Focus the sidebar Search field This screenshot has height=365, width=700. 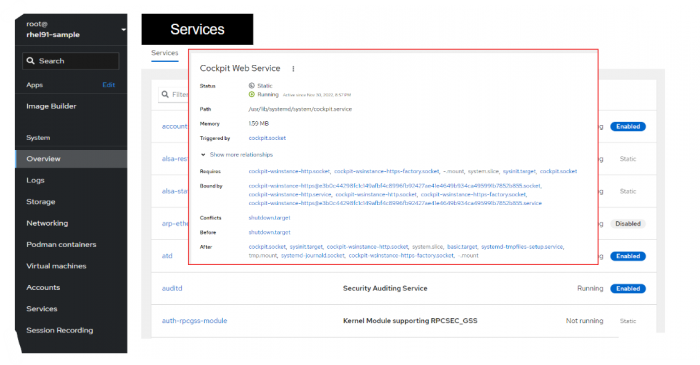71,61
